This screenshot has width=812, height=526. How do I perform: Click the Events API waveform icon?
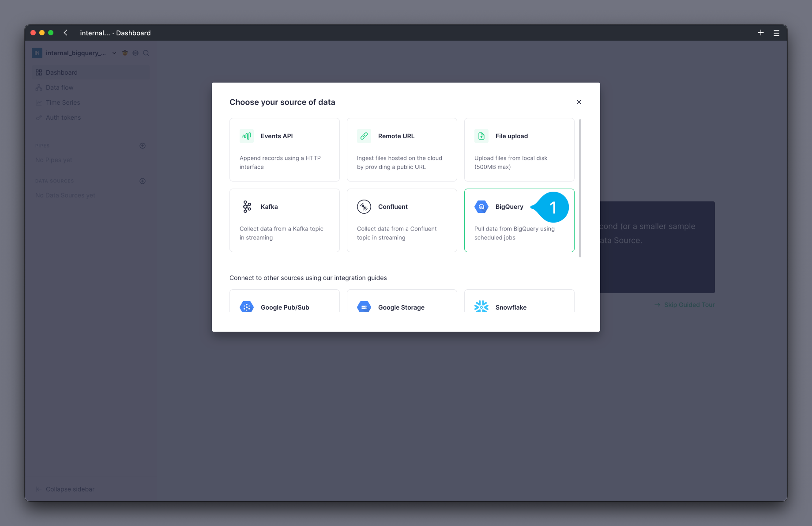247,136
